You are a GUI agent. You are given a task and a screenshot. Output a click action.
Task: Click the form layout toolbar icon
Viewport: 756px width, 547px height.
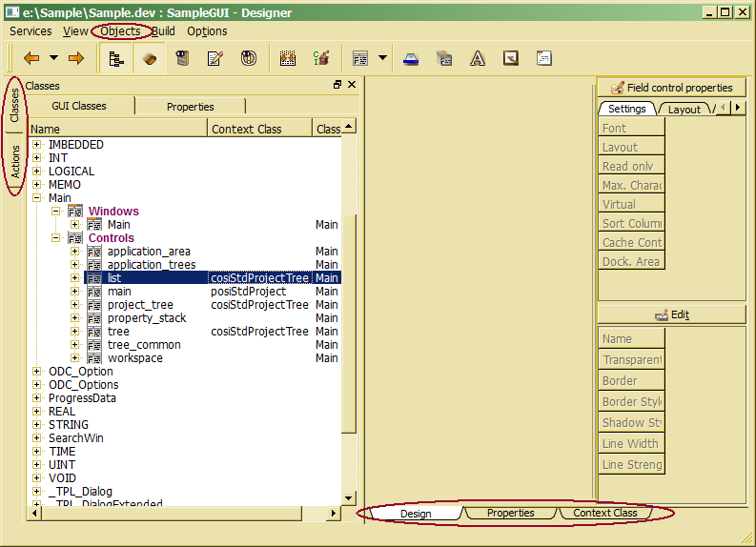[x=360, y=58]
